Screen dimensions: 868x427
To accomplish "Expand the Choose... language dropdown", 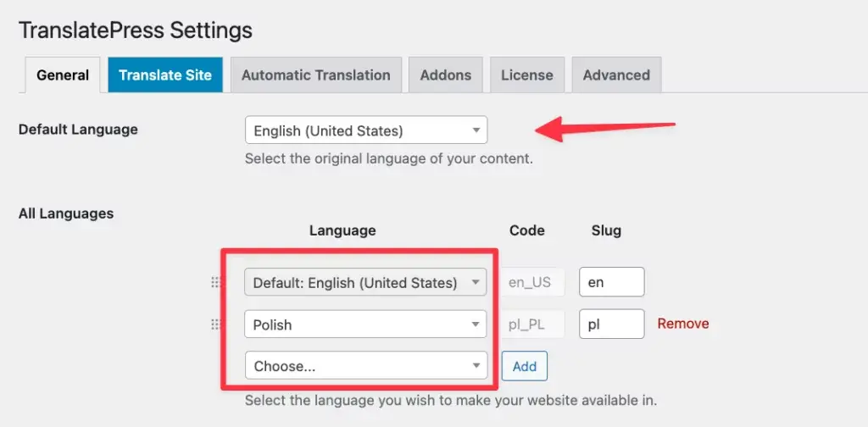I will click(365, 365).
